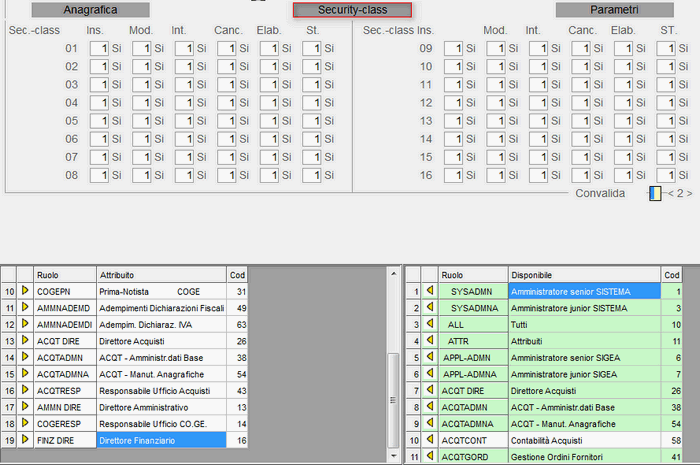Click the Attribuito list scrollbar thumb
Screen dimensions: 700x465
(393, 400)
